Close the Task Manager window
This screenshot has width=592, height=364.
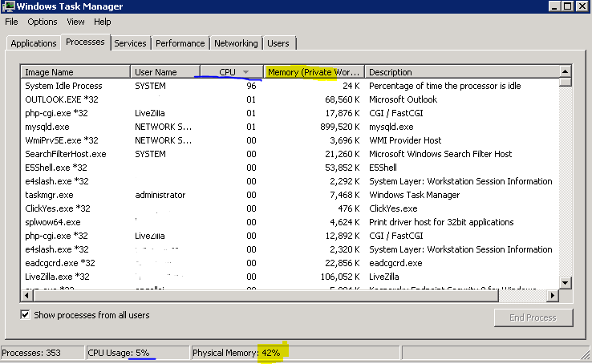coord(582,6)
